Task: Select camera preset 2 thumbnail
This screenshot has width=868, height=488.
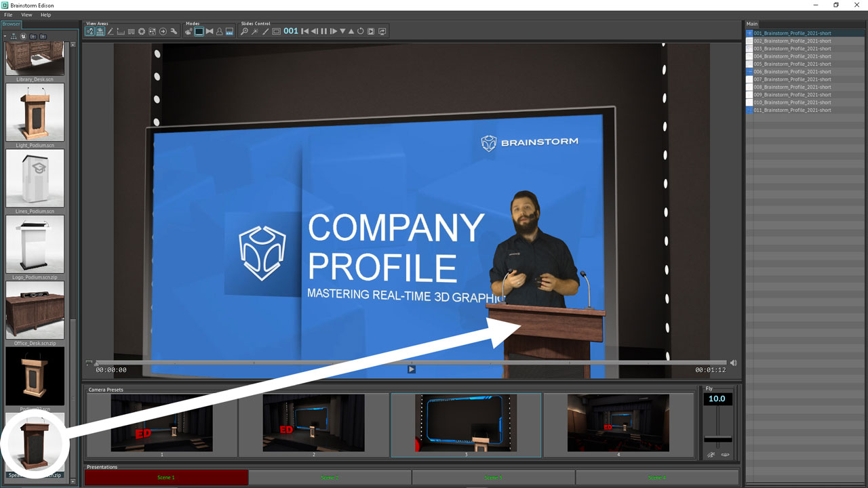Action: click(313, 424)
